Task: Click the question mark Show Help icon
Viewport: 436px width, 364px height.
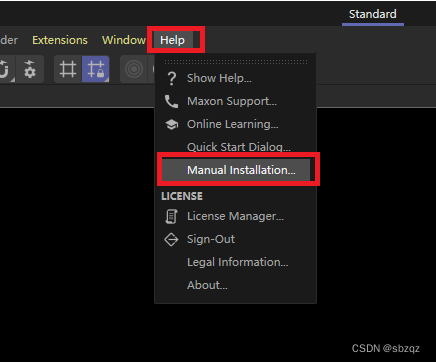Action: click(x=172, y=78)
